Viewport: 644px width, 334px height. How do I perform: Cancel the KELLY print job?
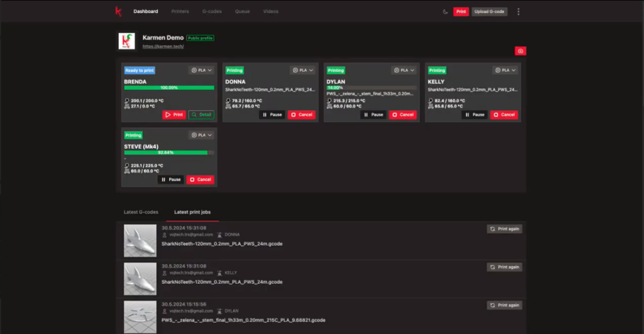click(x=504, y=115)
